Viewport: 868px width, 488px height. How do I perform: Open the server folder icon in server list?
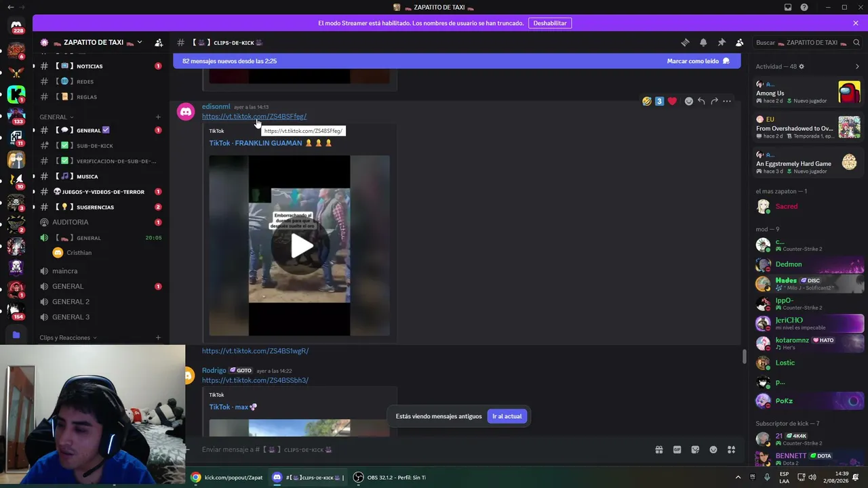16,335
